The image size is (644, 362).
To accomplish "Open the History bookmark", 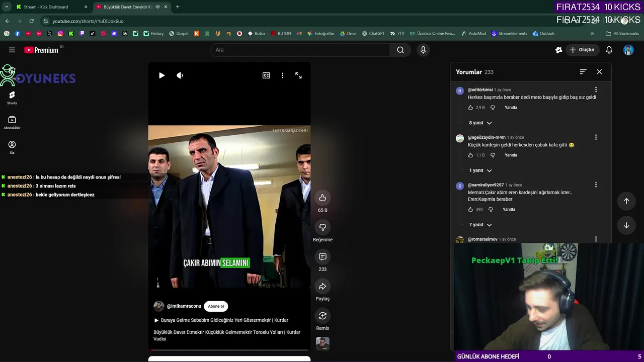I will (153, 34).
